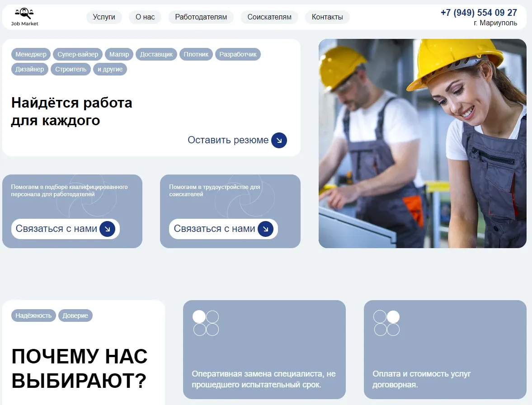Select the Маляр tag

[119, 54]
